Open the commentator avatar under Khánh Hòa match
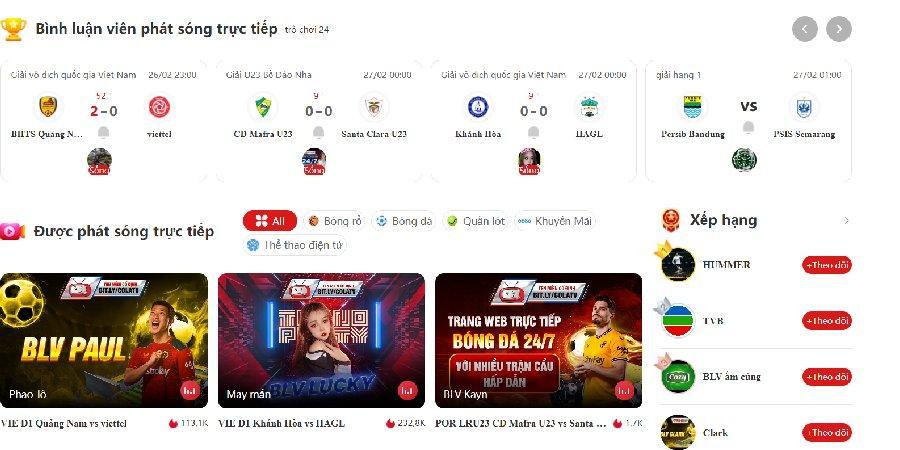Image resolution: width=900 pixels, height=450 pixels. 529,161
